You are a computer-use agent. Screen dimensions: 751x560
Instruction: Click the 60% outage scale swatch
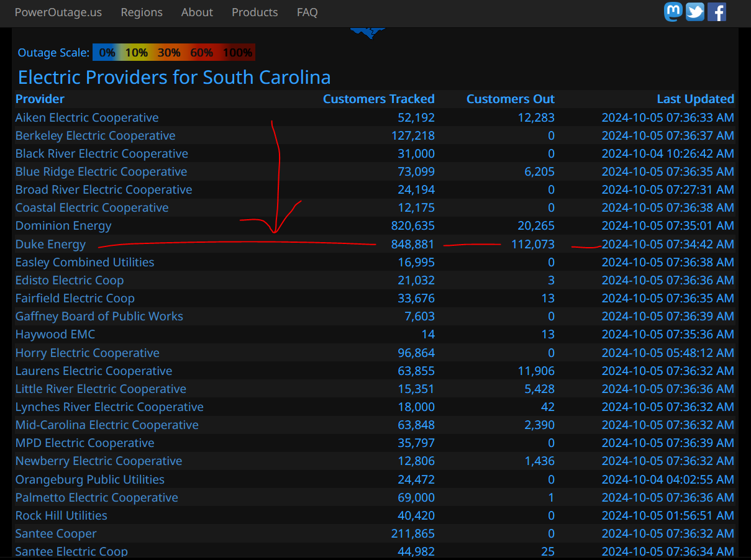(201, 53)
